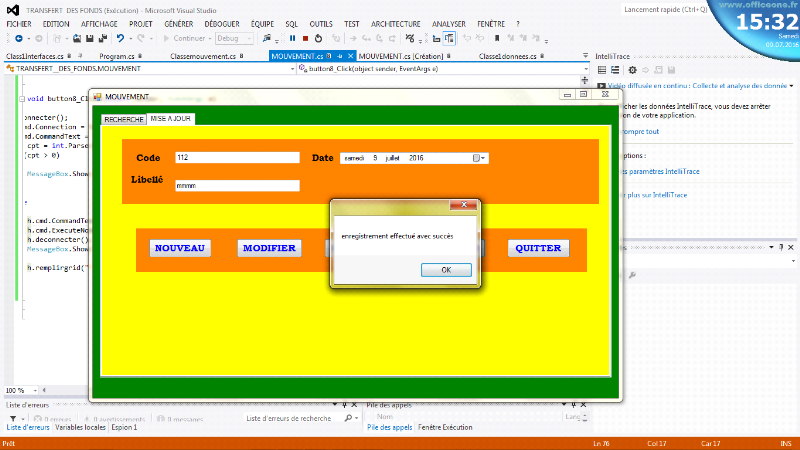Click the Restart debugging icon
Viewport: 800px width, 450px height.
318,38
